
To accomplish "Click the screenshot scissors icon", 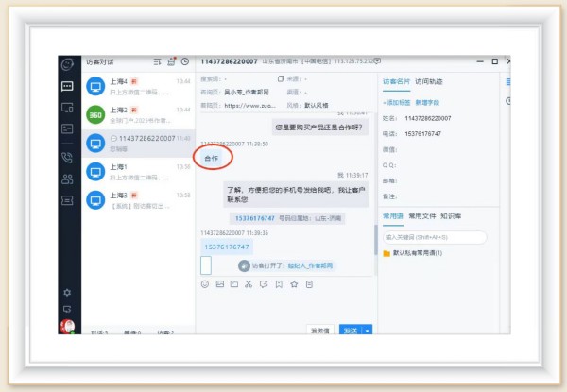I will (249, 283).
